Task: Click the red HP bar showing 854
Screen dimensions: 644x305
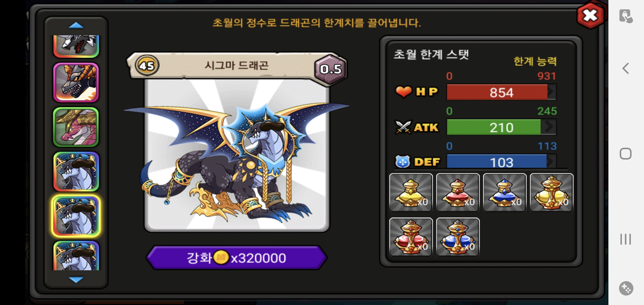Action: click(501, 92)
